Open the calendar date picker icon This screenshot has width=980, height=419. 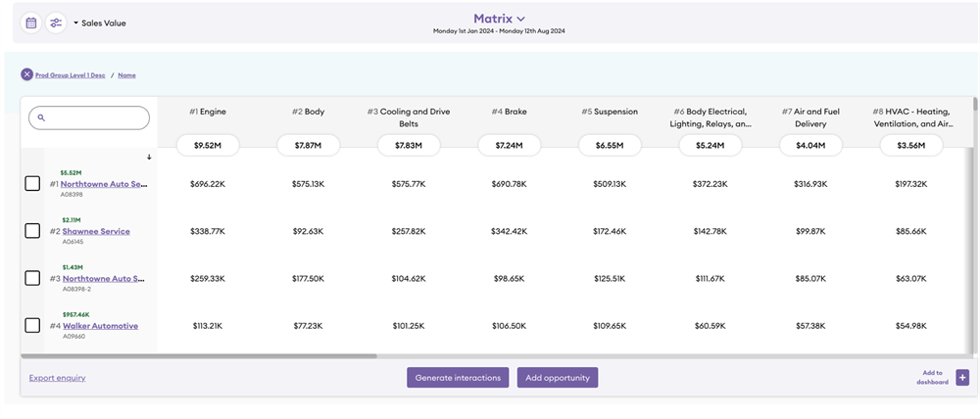[x=31, y=23]
